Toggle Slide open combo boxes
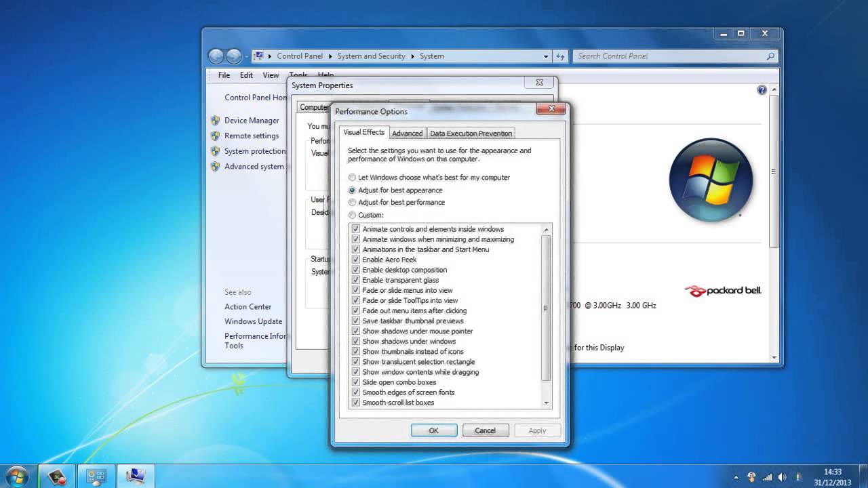This screenshot has height=488, width=868. tap(355, 382)
